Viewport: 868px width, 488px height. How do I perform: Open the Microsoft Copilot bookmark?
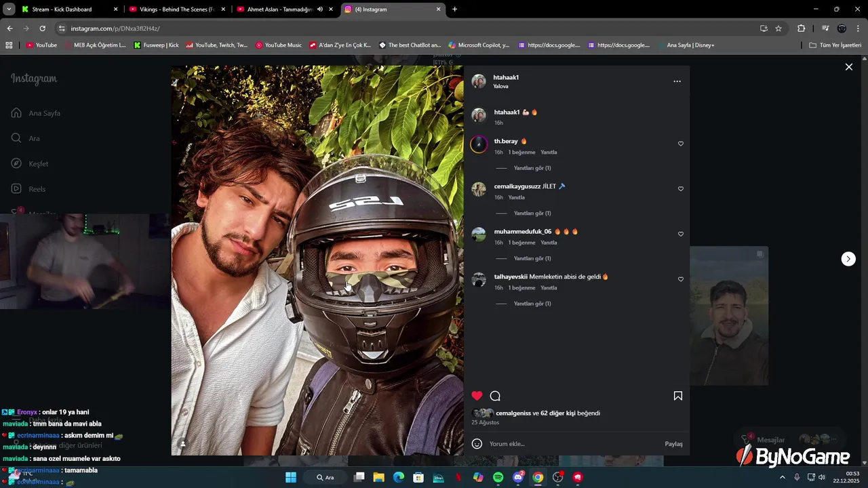[479, 45]
